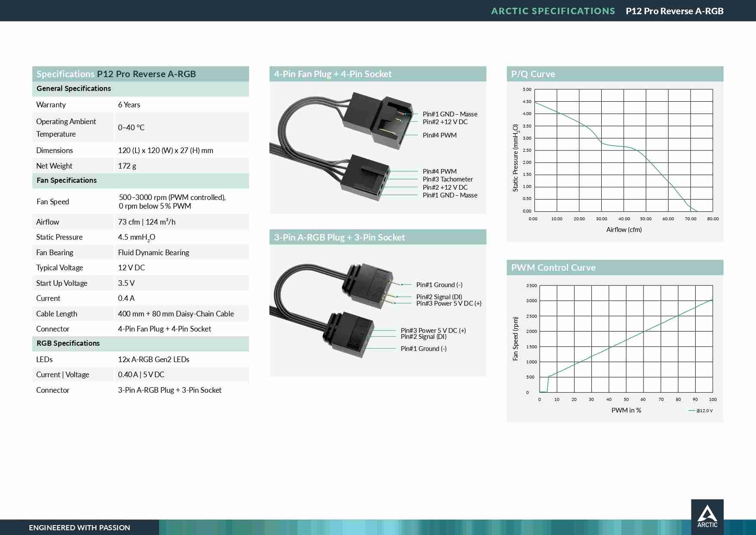Image resolution: width=756 pixels, height=535 pixels.
Task: Select the PWM Control Curve heading
Action: click(553, 268)
